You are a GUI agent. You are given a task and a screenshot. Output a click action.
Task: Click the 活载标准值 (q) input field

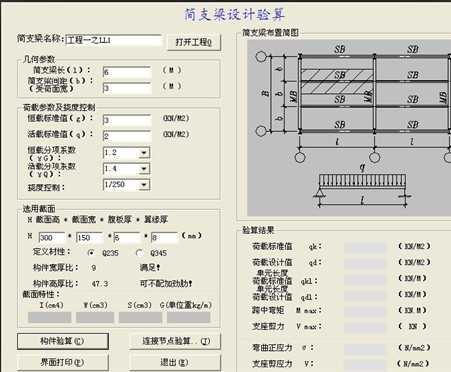tap(127, 136)
